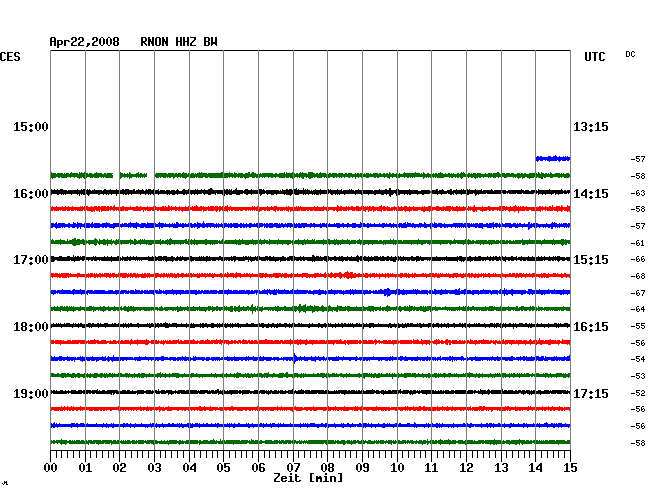Click minute tick label 10
Viewport: 650px width, 494px height.
pyautogui.click(x=397, y=468)
